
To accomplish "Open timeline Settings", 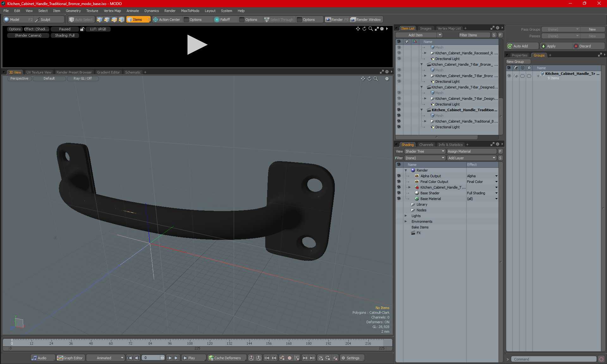I will [x=352, y=358].
